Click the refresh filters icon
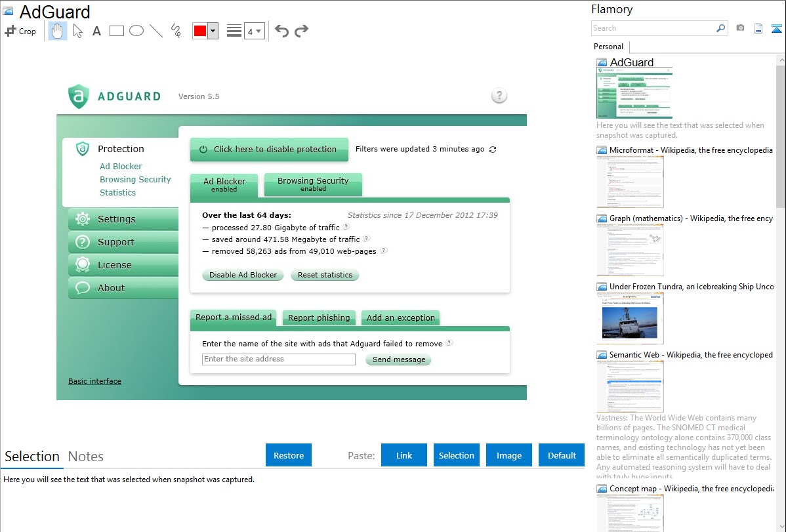Viewport: 786px width, 532px height. [x=493, y=150]
